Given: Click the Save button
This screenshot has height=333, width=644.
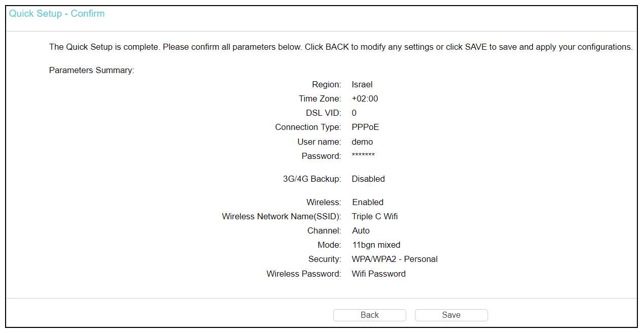Looking at the screenshot, I should point(451,315).
